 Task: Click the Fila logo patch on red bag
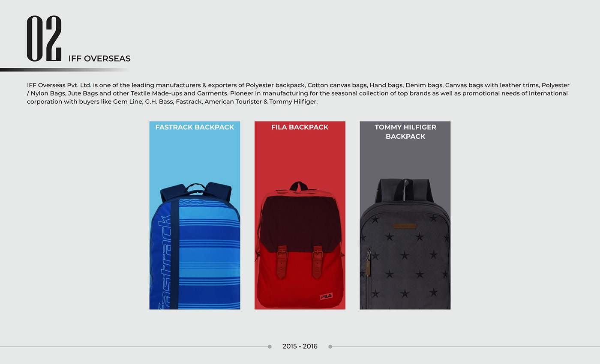[x=326, y=296]
